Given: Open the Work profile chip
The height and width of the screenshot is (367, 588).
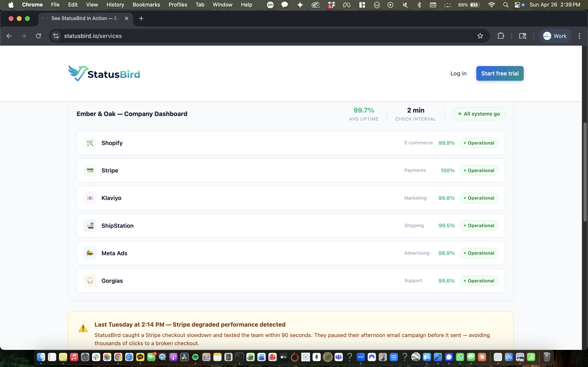Looking at the screenshot, I should click(x=555, y=36).
